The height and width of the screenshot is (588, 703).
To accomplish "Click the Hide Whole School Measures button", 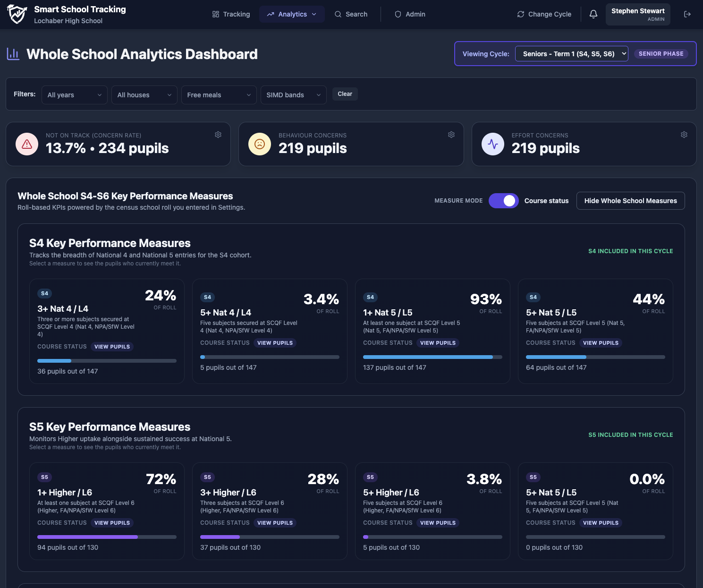I will (x=630, y=201).
